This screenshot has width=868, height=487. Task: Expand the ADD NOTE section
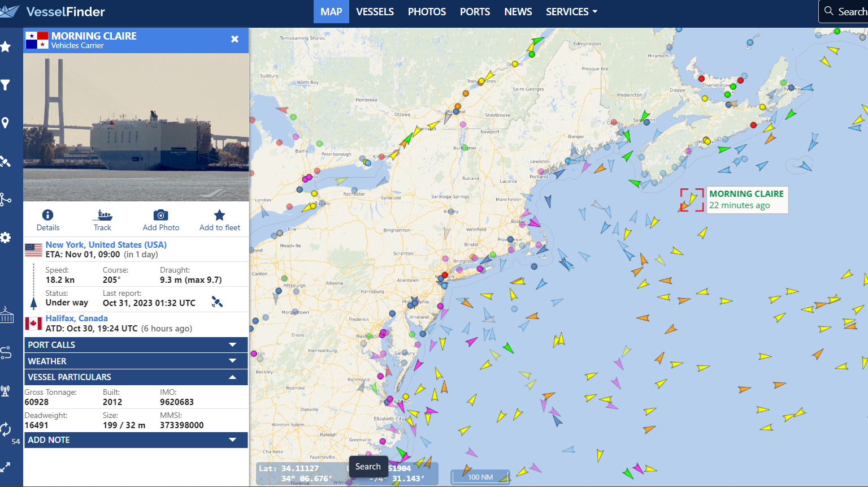tap(136, 440)
